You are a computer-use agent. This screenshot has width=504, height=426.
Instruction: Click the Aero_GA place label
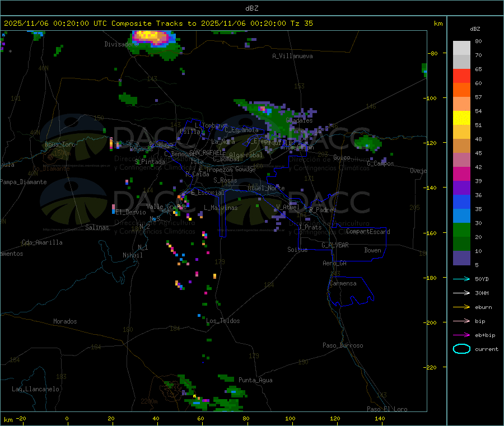[334, 263]
